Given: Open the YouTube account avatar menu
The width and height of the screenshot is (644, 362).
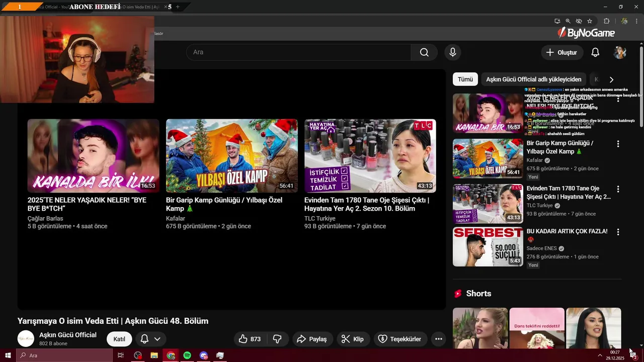Looking at the screenshot, I should 620,52.
